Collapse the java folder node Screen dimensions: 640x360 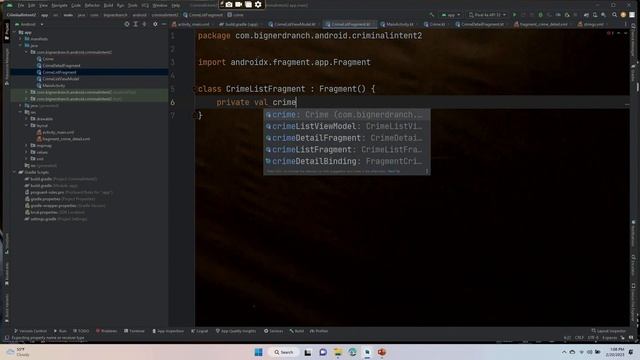point(20,45)
